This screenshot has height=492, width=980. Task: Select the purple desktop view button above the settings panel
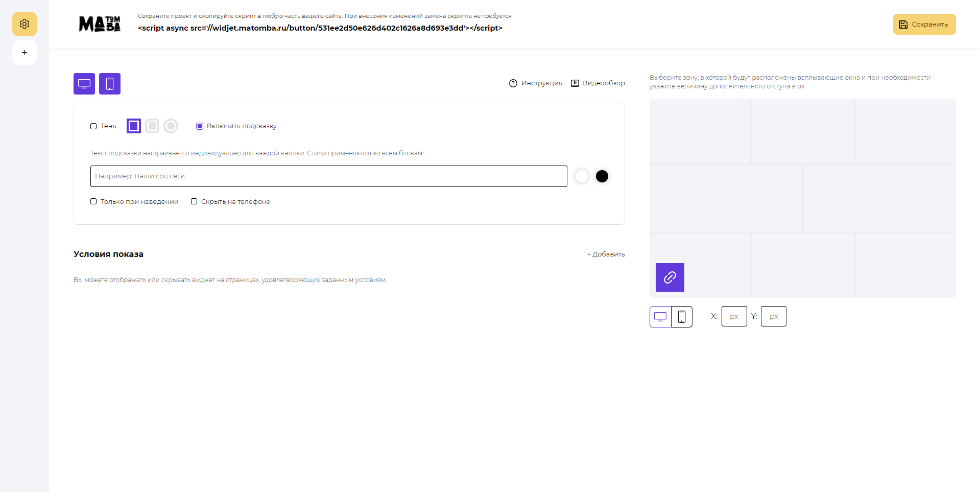coord(84,84)
